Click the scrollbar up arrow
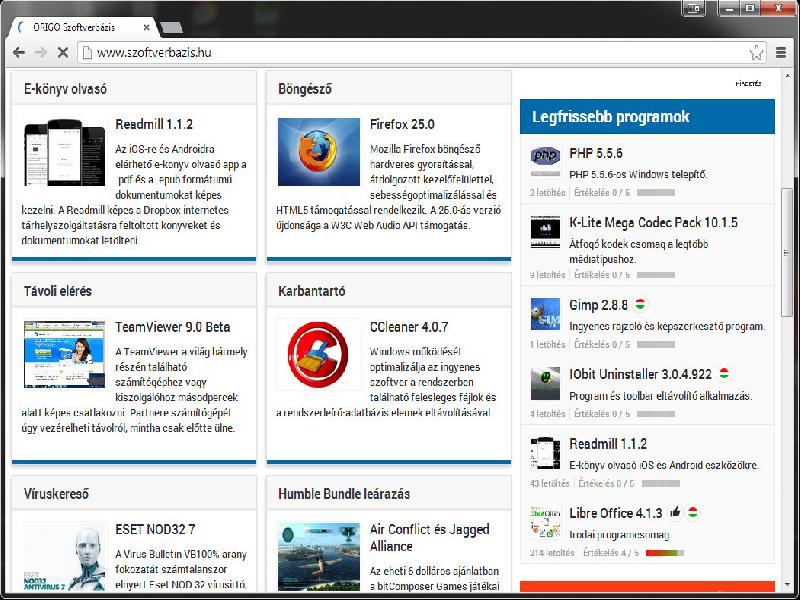This screenshot has width=800, height=600. 787,77
